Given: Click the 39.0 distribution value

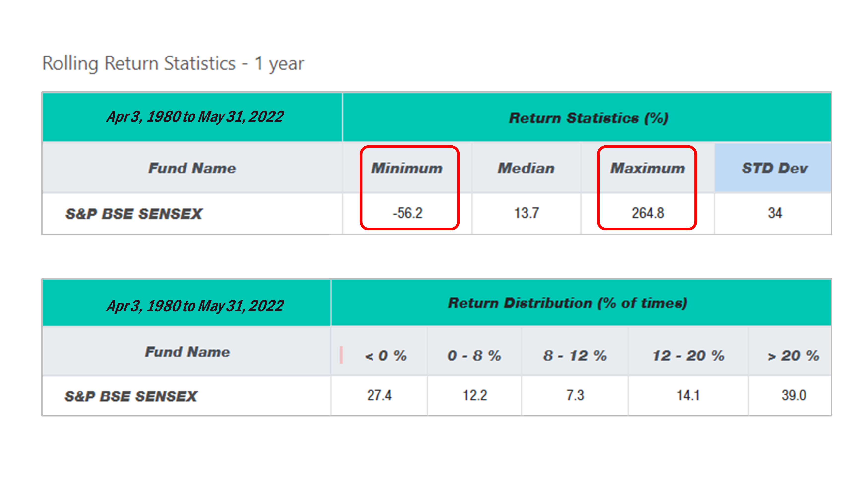Looking at the screenshot, I should [794, 395].
